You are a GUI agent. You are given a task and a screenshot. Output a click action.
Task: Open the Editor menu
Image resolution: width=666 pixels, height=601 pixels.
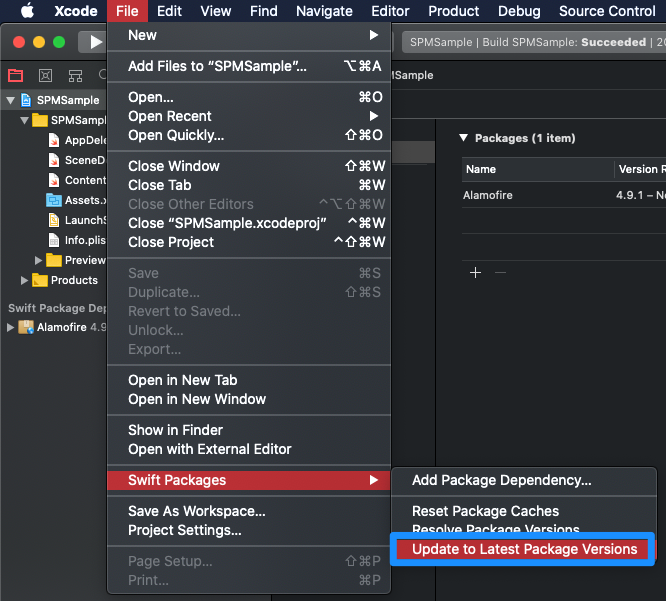[x=390, y=11]
